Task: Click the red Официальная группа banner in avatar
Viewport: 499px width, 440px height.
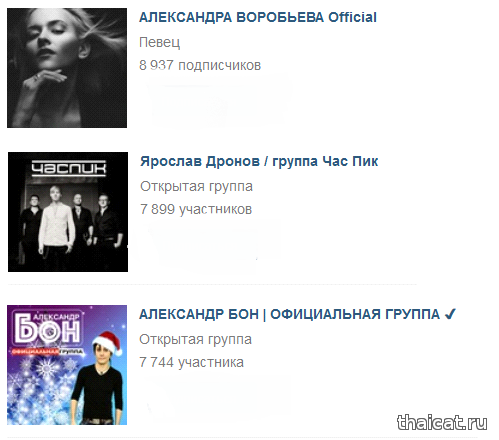Action: 47,352
